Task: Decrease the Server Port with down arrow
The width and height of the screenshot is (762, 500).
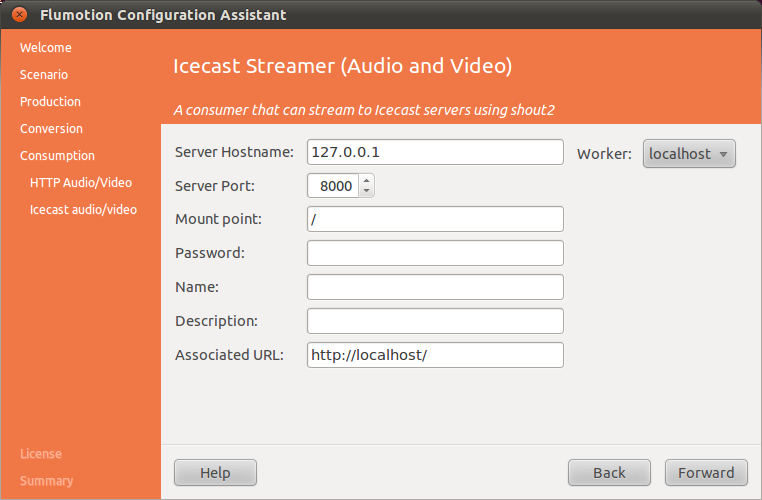Action: [x=367, y=191]
